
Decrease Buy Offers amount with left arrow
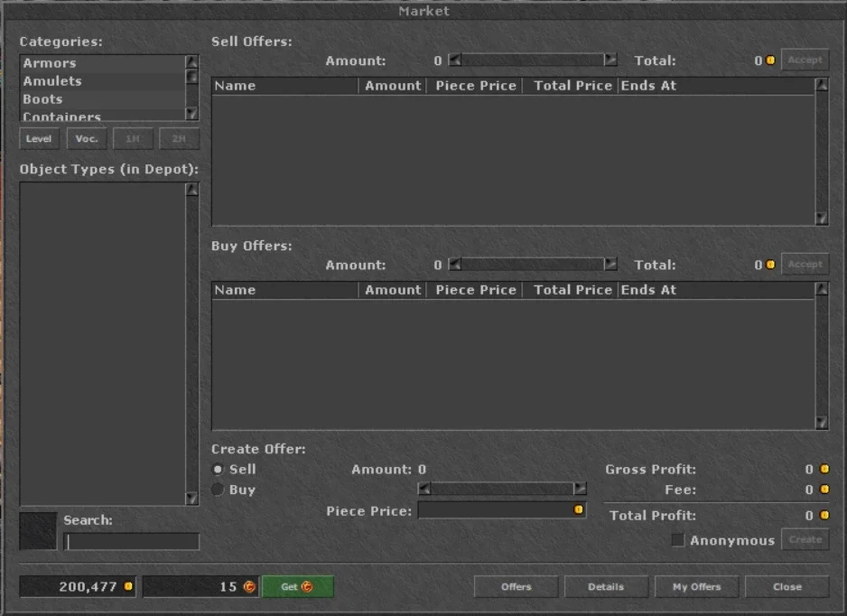click(x=455, y=265)
